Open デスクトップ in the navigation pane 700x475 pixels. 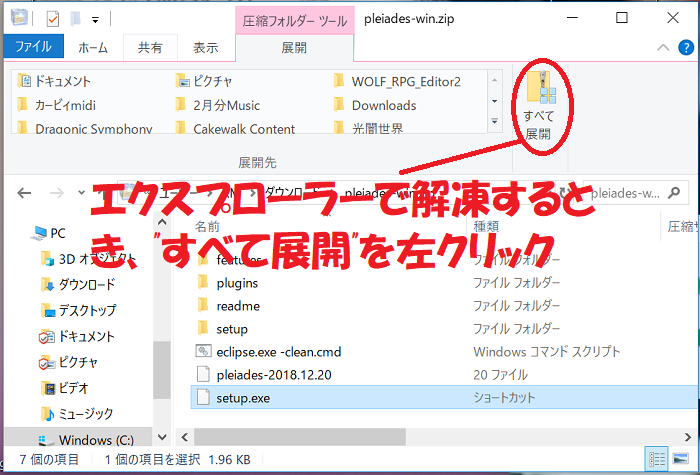(x=79, y=310)
